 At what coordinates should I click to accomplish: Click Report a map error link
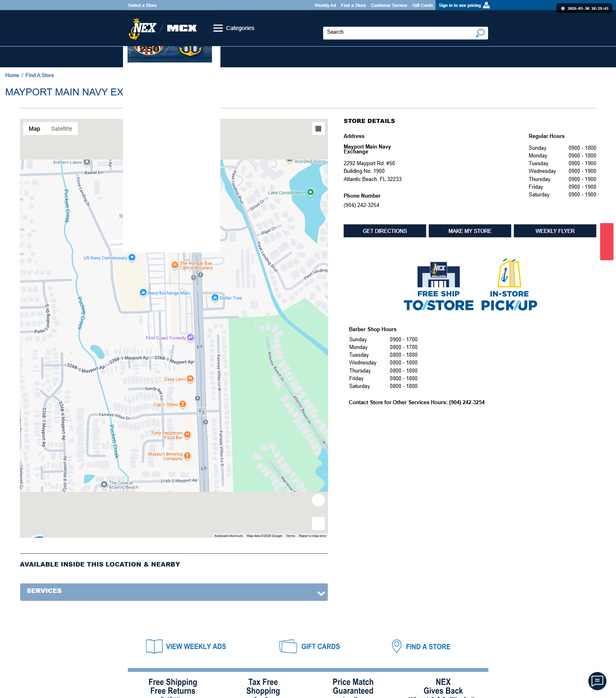312,536
